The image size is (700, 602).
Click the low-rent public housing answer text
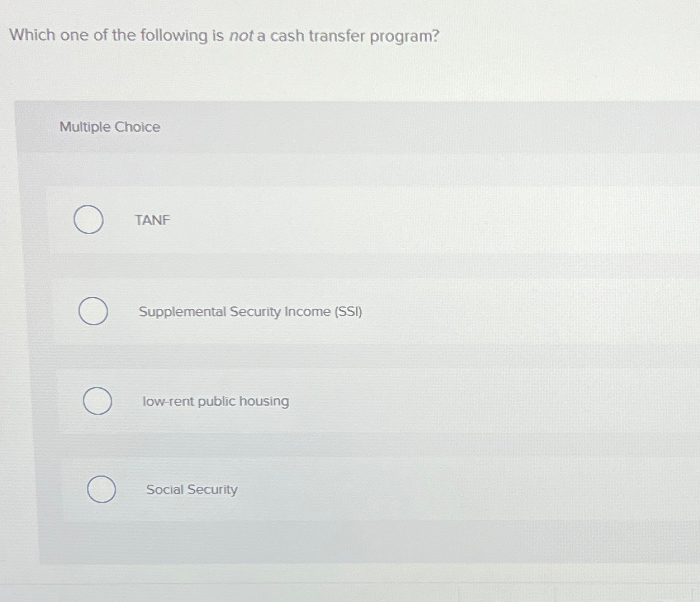point(216,401)
